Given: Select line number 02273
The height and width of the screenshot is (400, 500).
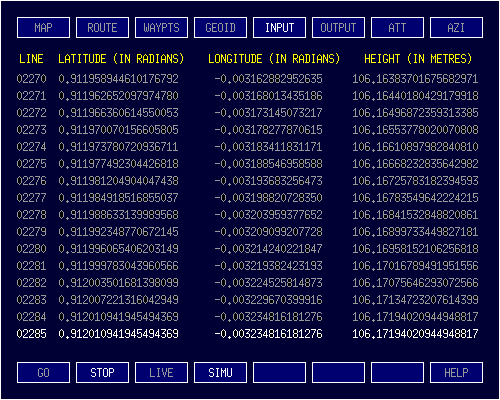Looking at the screenshot, I should (31, 130).
